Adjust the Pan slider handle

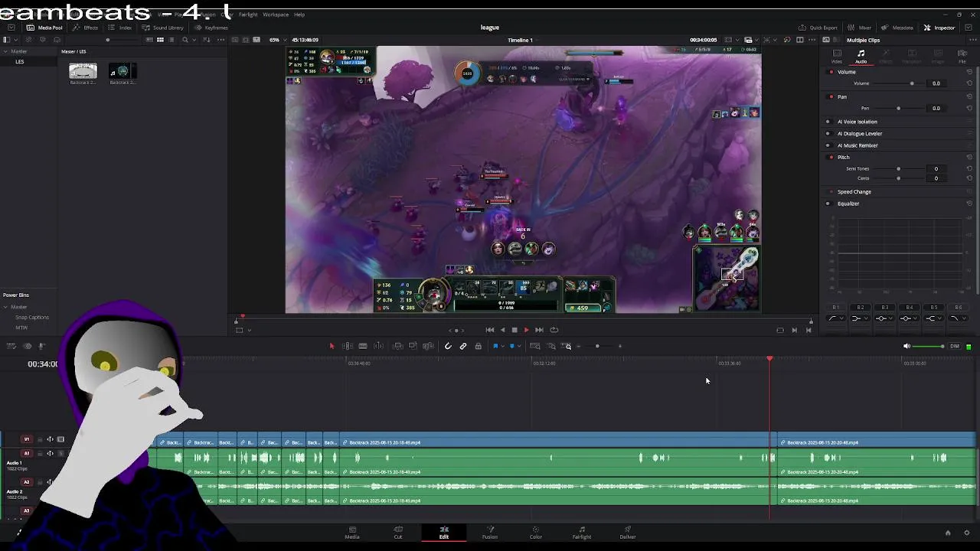pyautogui.click(x=898, y=109)
